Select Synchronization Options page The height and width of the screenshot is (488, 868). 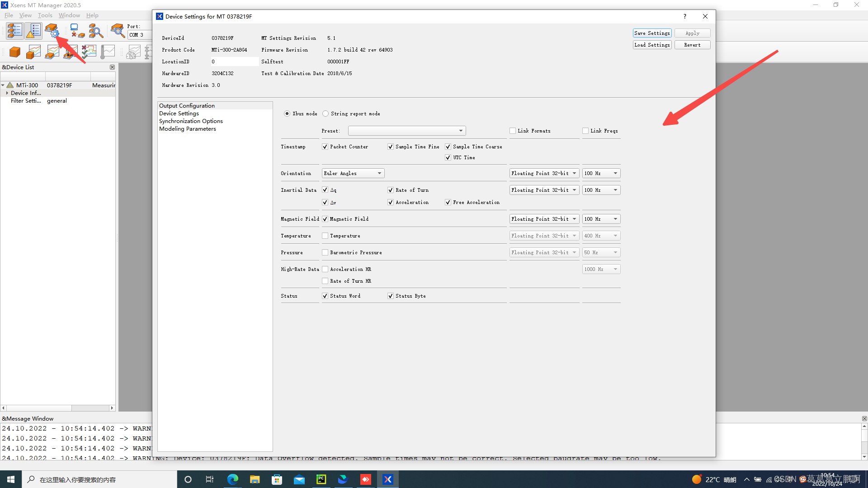tap(215, 121)
